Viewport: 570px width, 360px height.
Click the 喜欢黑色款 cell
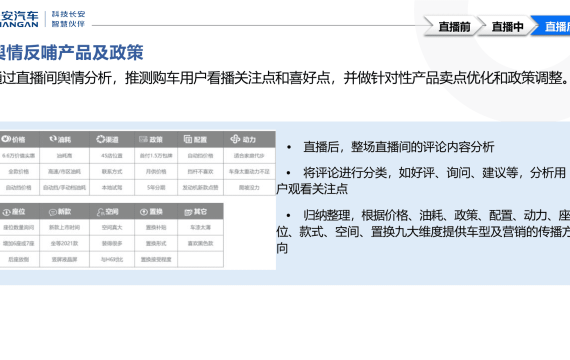pyautogui.click(x=200, y=243)
